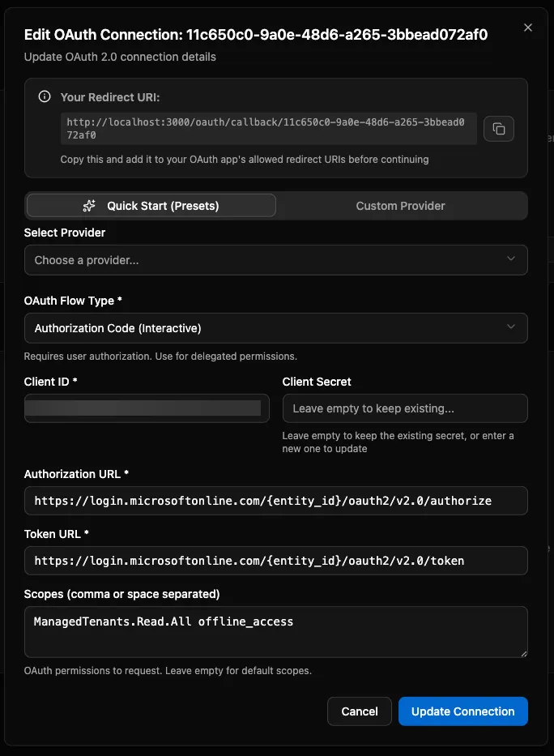The width and height of the screenshot is (554, 756).
Task: Select the Token URL text field
Action: coord(276,560)
